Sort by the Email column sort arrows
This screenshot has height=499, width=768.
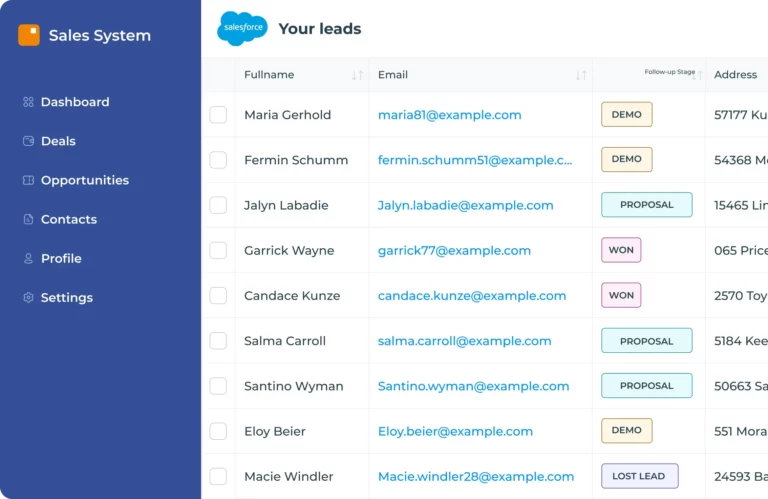pyautogui.click(x=581, y=75)
